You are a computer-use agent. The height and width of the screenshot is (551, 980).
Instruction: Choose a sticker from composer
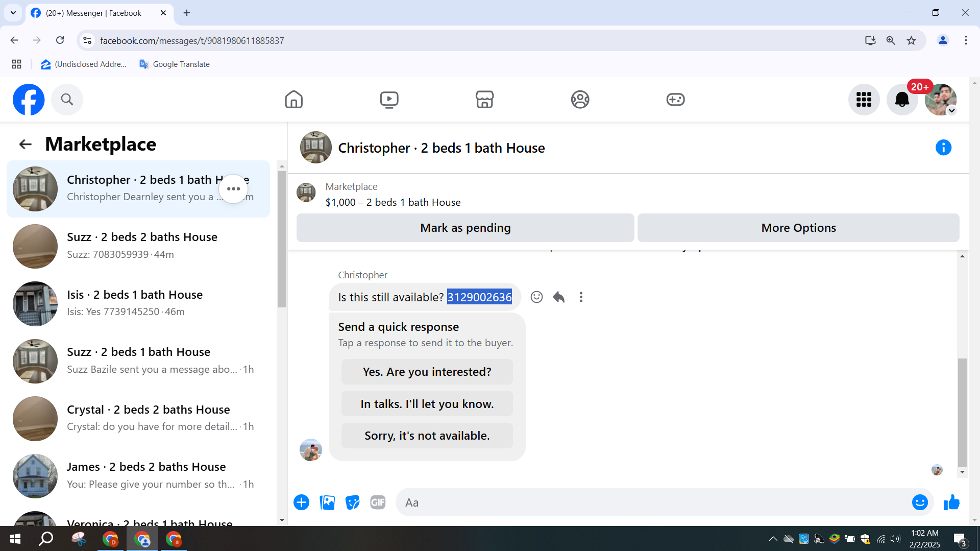[352, 502]
